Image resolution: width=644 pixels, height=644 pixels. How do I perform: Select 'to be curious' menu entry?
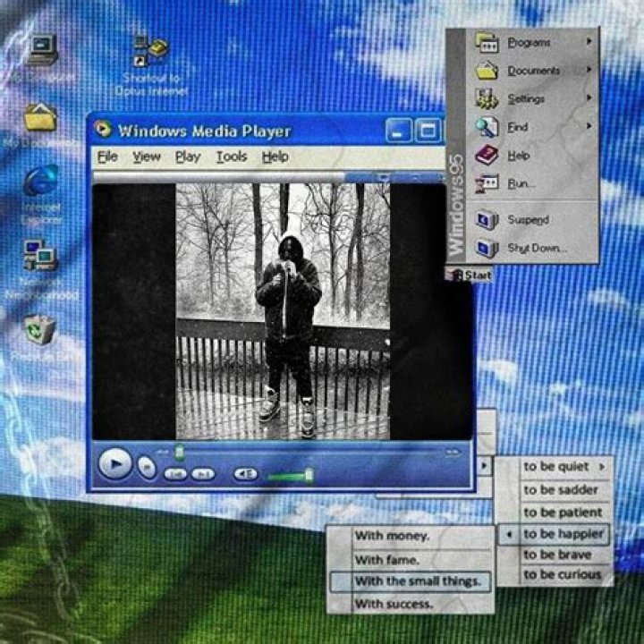tap(563, 574)
